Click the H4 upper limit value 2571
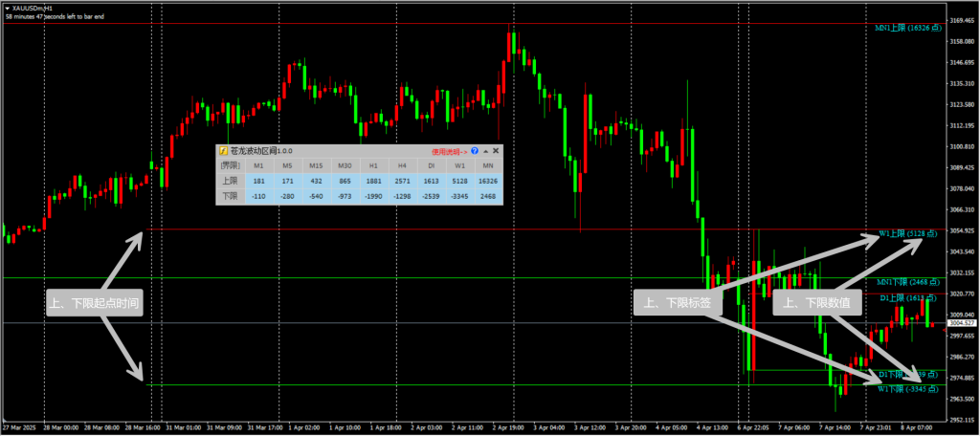Image resolution: width=980 pixels, height=436 pixels. coord(403,181)
